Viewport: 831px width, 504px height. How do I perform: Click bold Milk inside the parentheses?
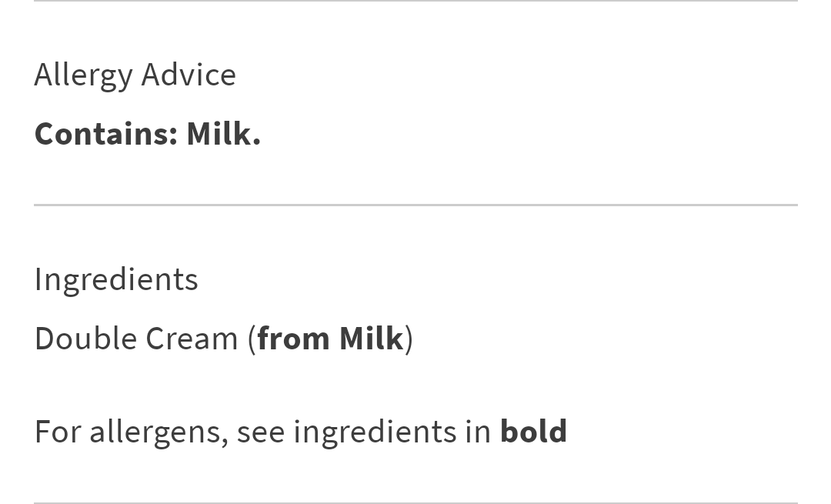[x=370, y=339]
